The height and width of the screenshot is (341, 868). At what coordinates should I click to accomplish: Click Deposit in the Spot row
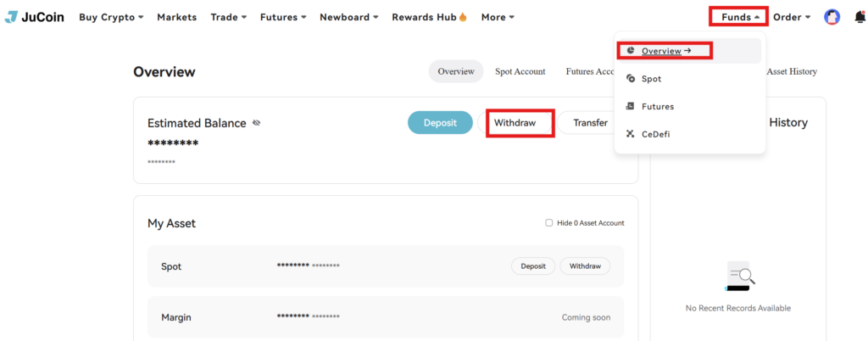(x=533, y=266)
